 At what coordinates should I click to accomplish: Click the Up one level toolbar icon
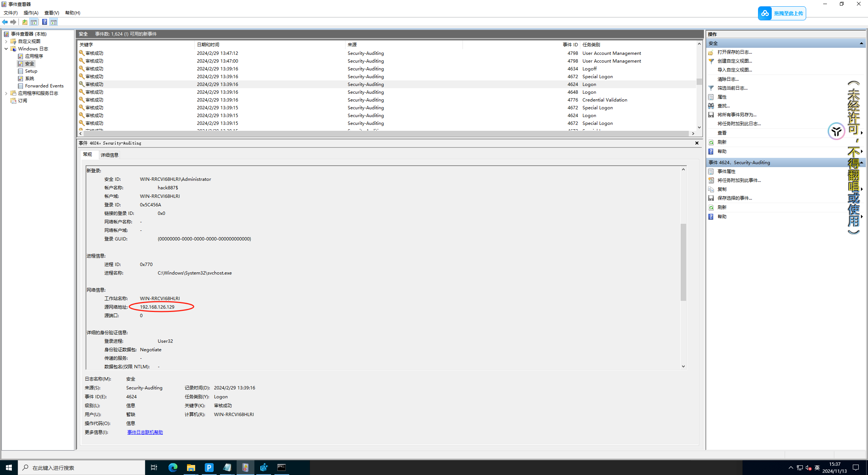point(24,22)
